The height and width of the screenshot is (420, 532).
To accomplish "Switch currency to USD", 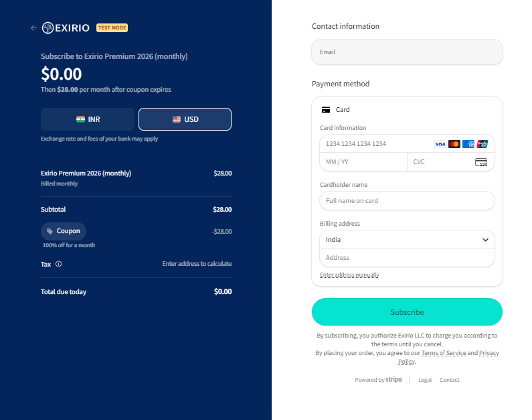I will coord(185,119).
